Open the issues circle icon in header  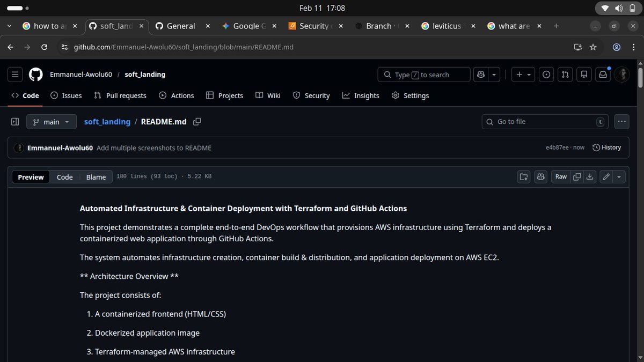546,75
